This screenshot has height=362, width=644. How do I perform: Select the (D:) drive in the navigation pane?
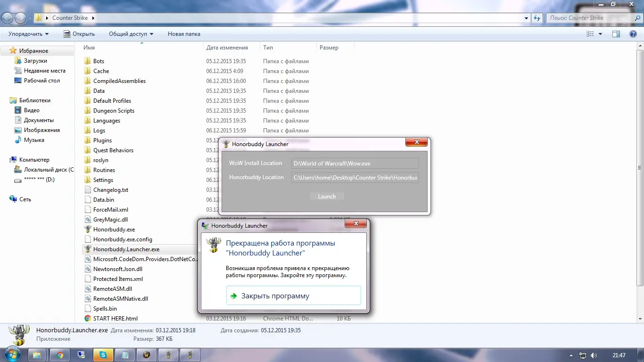[39, 180]
